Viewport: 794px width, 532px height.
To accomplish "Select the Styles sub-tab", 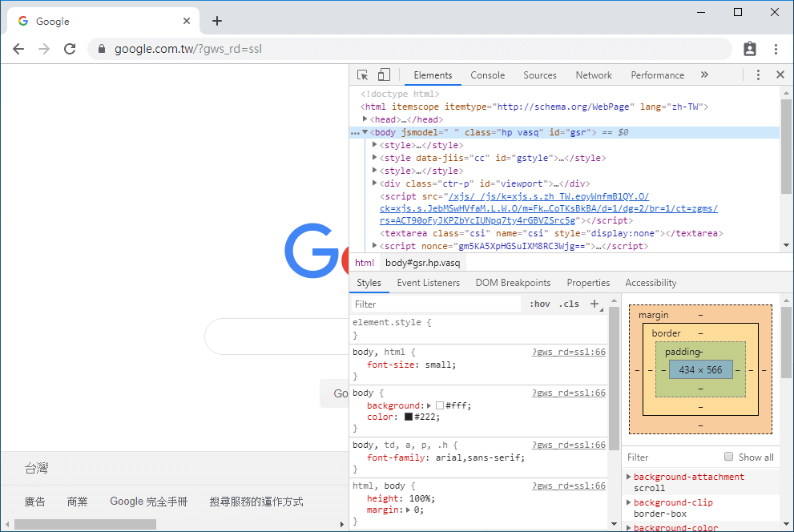I will coord(369,283).
